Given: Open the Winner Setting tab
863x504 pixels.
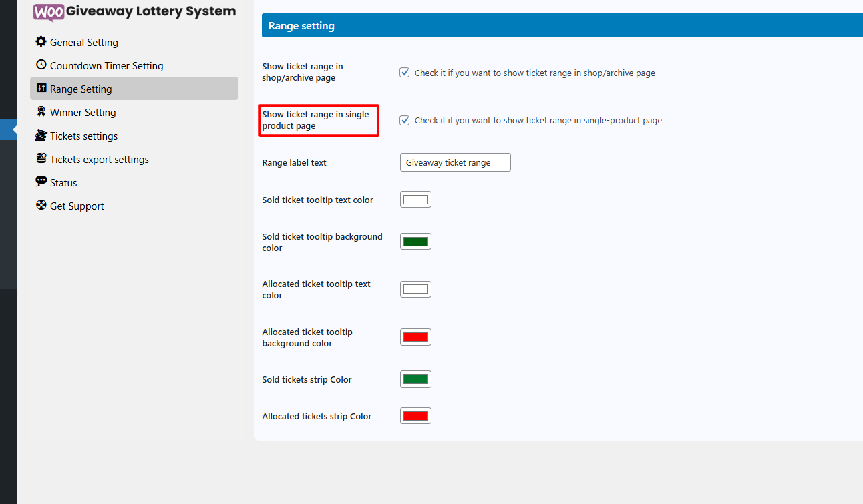Looking at the screenshot, I should (83, 112).
